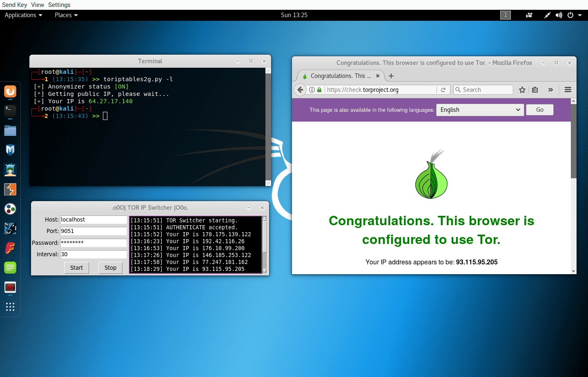
Task: Click the screen recording tray icon
Action: point(529,15)
